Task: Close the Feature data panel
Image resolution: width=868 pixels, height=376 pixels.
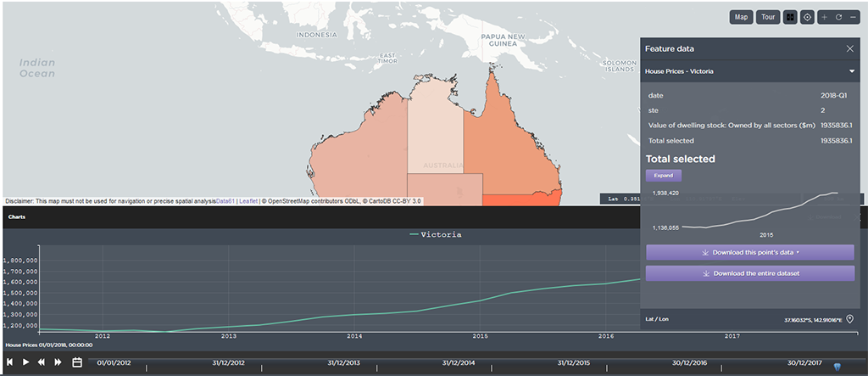Action: pos(850,49)
